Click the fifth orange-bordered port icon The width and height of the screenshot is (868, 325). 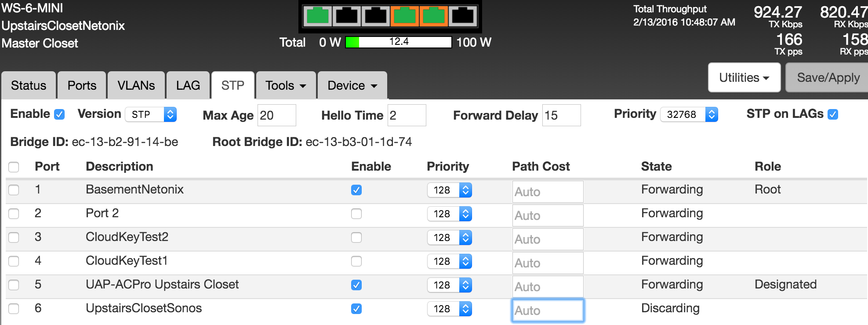coord(433,16)
